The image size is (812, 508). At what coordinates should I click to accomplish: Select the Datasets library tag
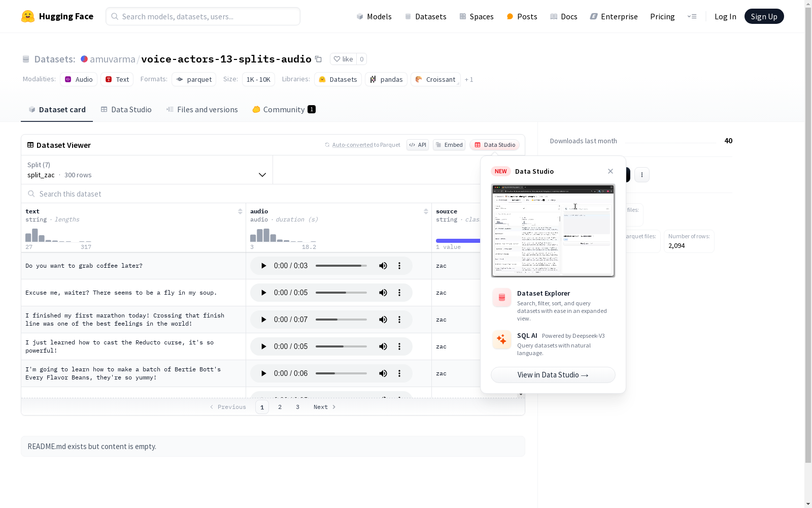coord(338,79)
